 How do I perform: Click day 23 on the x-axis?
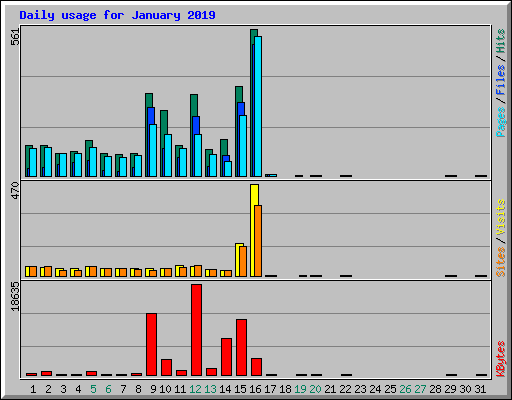(x=360, y=389)
